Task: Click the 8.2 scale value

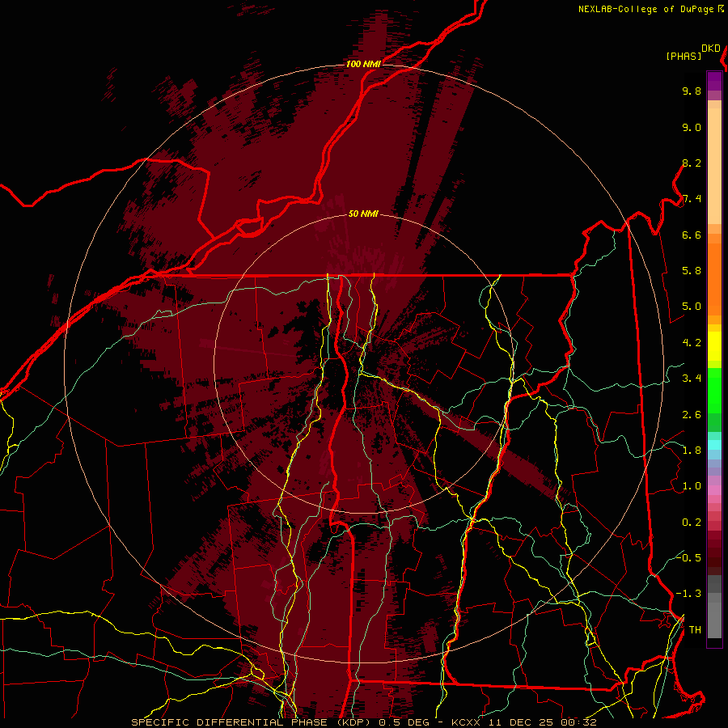Action: pyautogui.click(x=692, y=163)
